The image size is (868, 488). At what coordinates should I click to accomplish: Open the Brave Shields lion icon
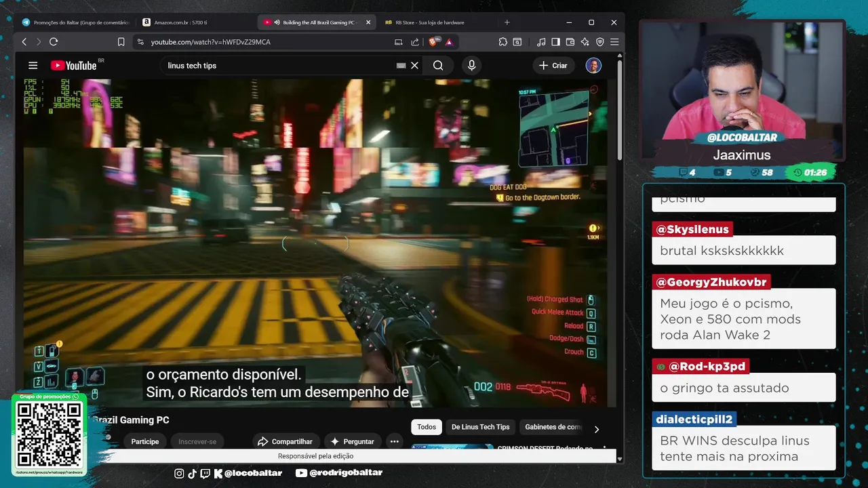(x=434, y=42)
